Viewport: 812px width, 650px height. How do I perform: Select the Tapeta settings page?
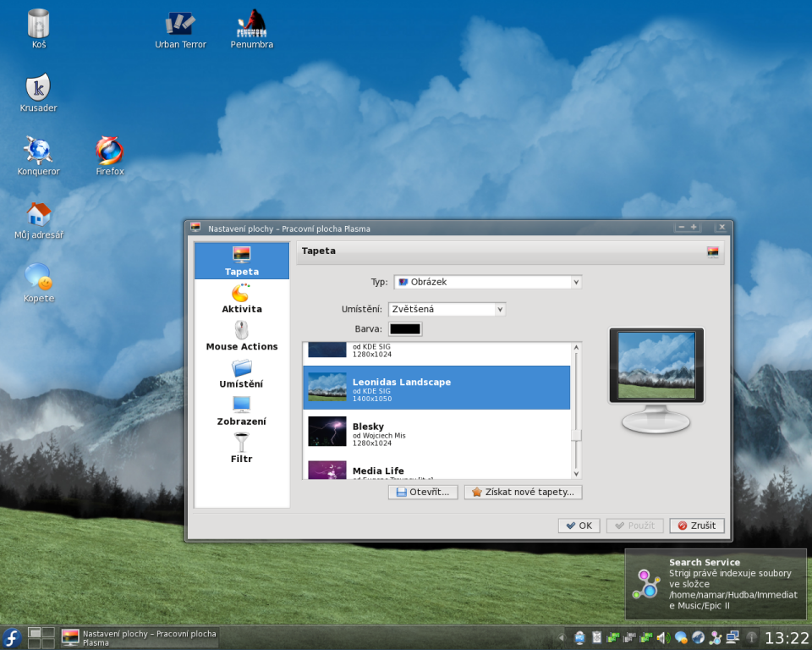[242, 261]
